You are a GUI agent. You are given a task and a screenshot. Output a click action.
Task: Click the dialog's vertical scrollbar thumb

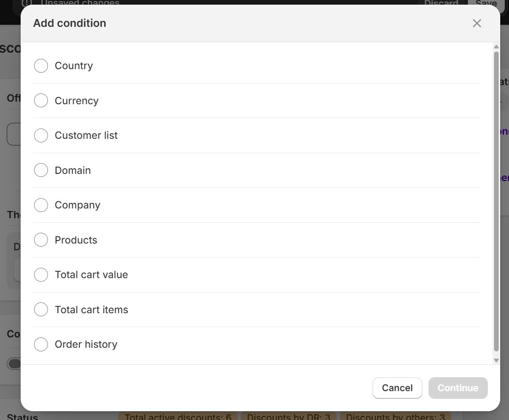[496, 201]
